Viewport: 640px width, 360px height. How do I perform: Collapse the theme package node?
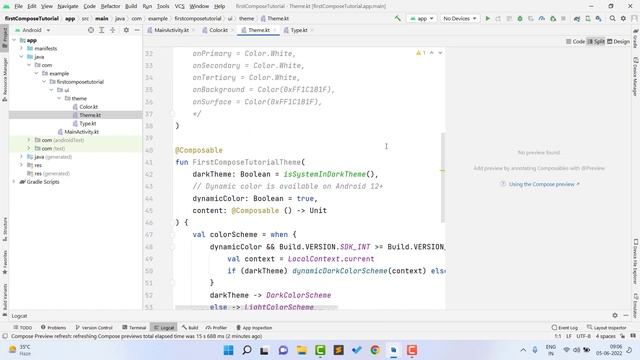pos(59,98)
